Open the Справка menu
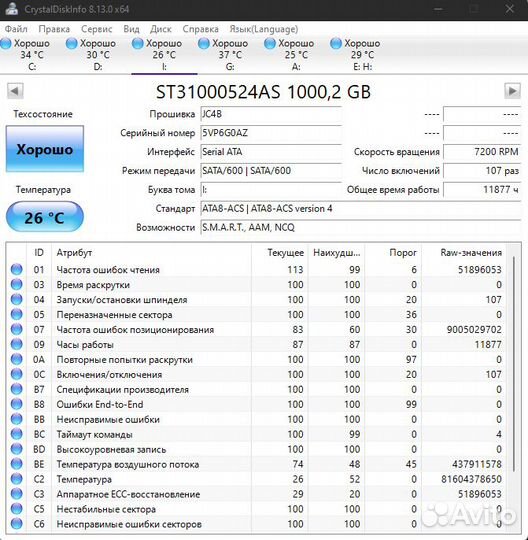 (x=200, y=29)
